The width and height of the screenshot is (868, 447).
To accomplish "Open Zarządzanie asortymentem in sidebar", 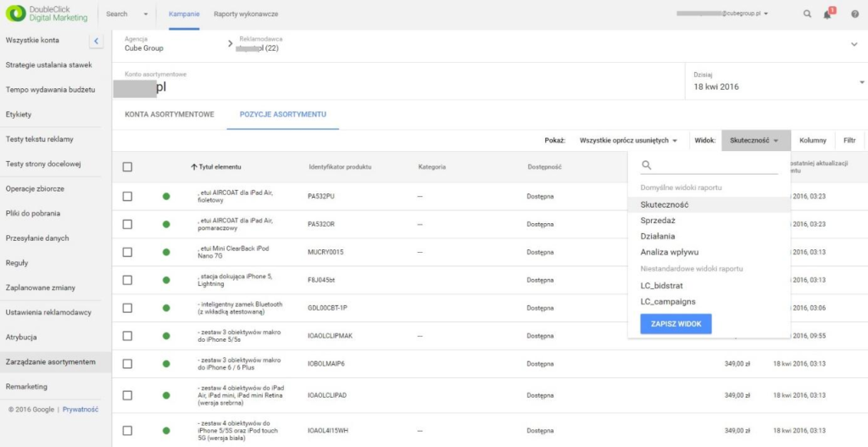I will tap(50, 362).
